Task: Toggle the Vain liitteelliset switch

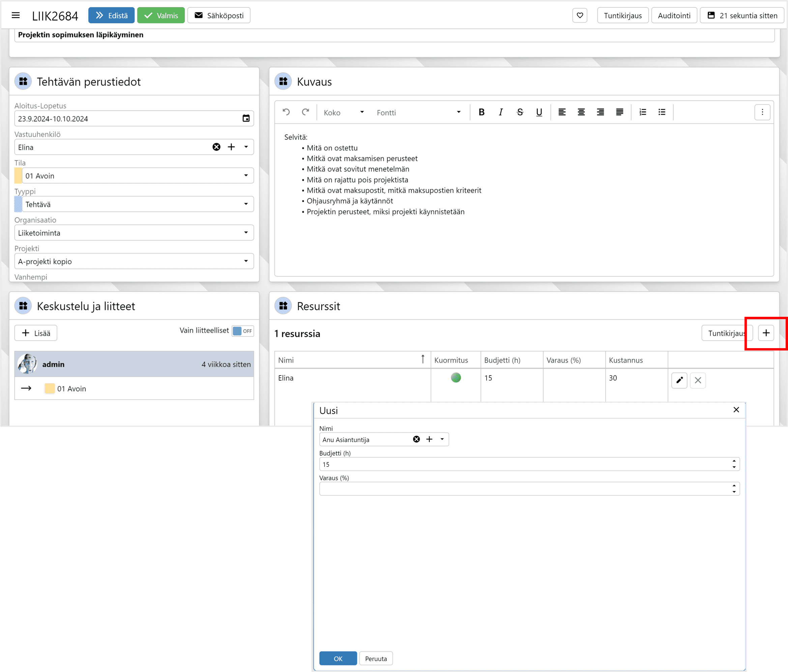Action: coord(243,331)
